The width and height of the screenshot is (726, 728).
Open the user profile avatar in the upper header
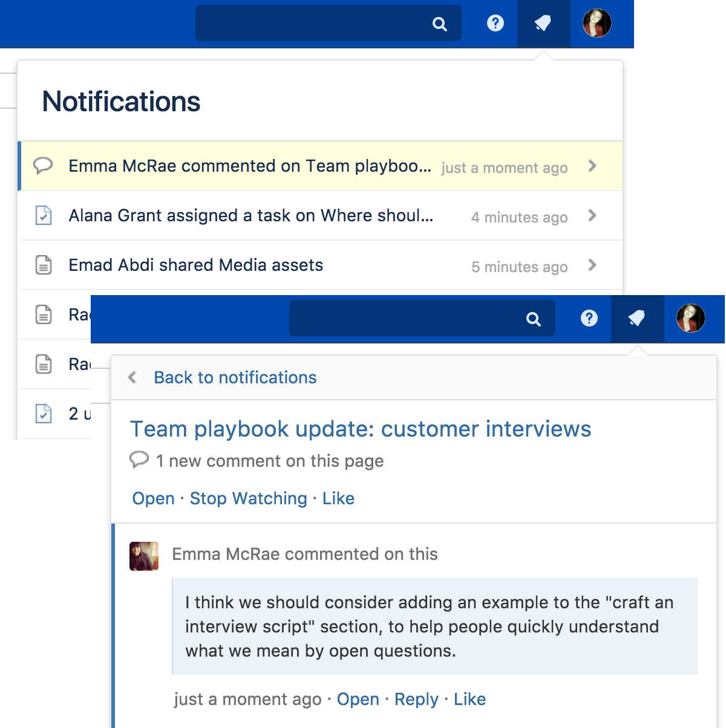597,24
